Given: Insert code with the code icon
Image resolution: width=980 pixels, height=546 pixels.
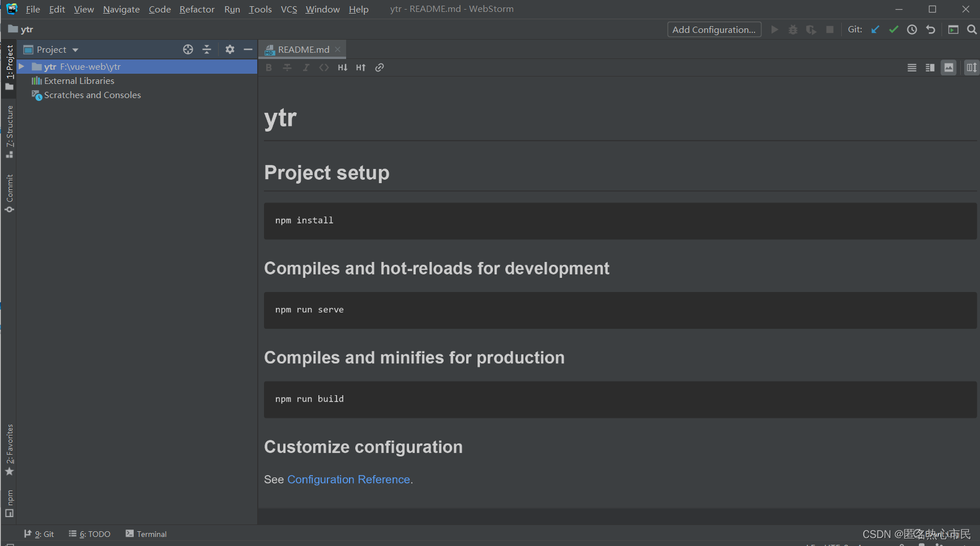Looking at the screenshot, I should [x=324, y=67].
